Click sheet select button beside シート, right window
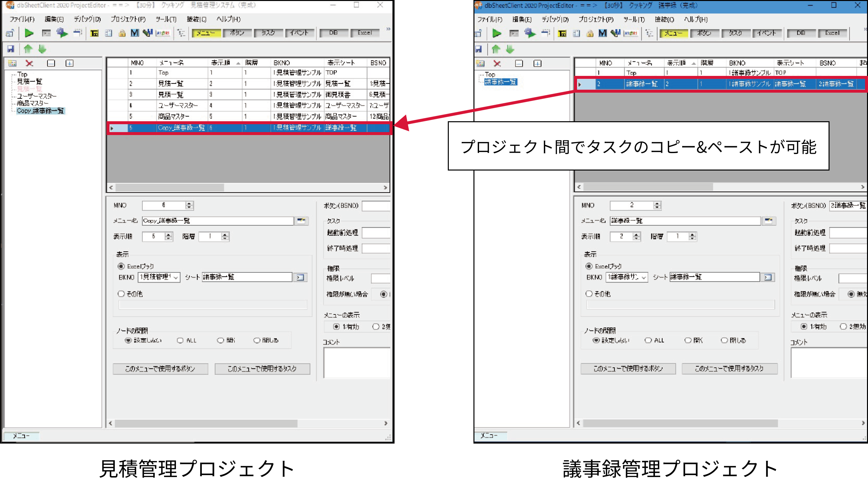Image resolution: width=868 pixels, height=482 pixels. (768, 278)
